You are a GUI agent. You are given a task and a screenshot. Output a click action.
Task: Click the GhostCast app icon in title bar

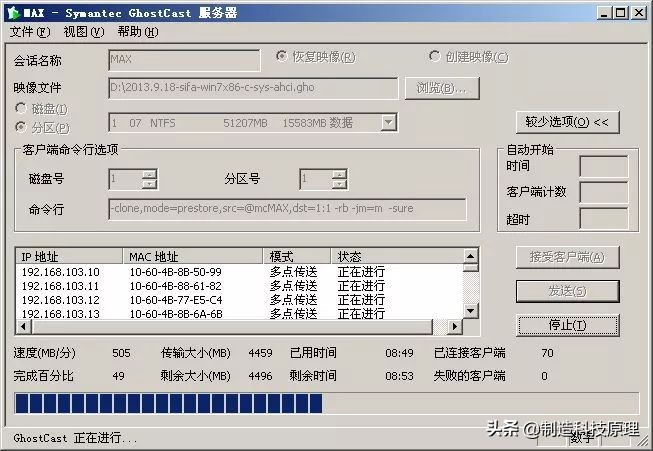click(x=14, y=13)
